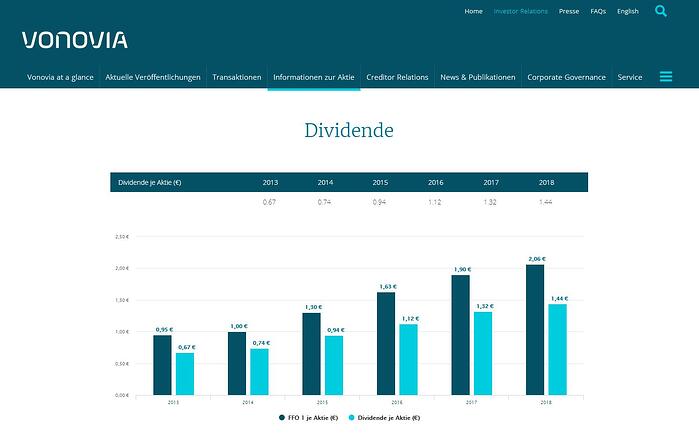699x438 pixels.
Task: Click the 2018 table column header
Action: [547, 182]
